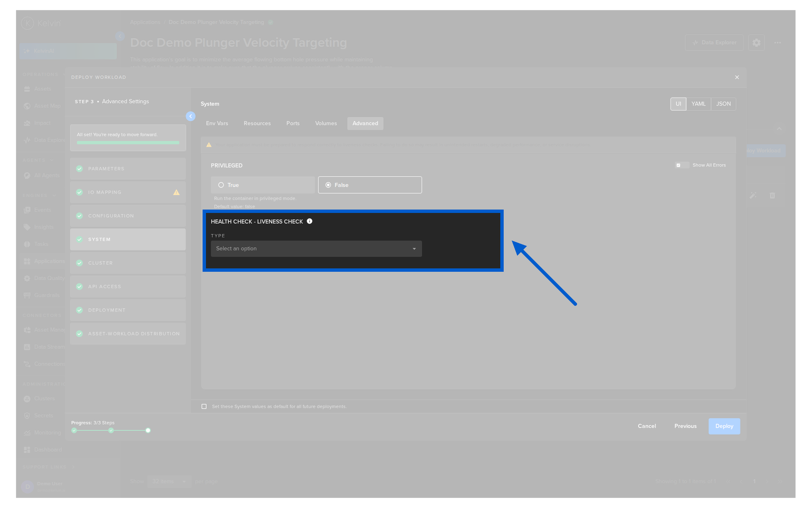
Task: Open the more options ellipsis menu
Action: coord(778,43)
